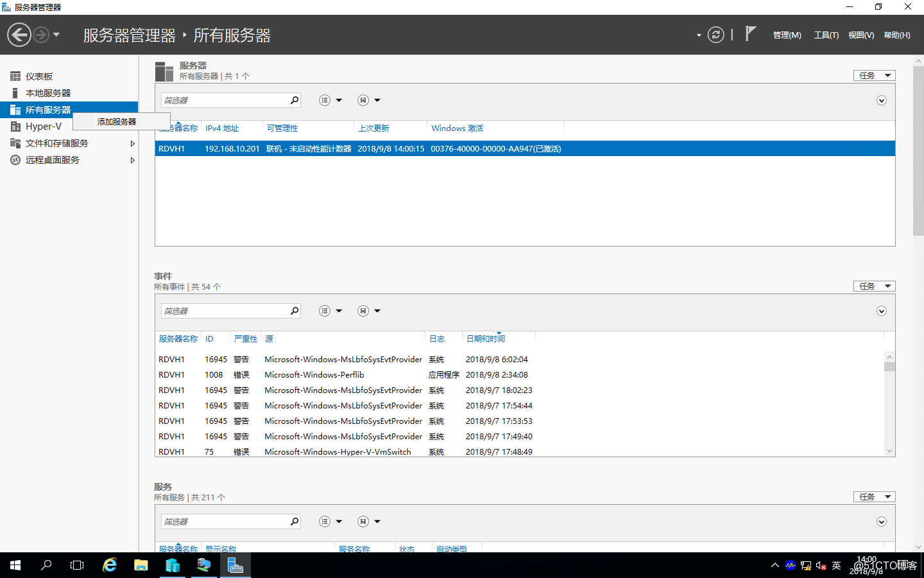
Task: Click main pane vertical scrollbar thumb
Action: coord(918,150)
